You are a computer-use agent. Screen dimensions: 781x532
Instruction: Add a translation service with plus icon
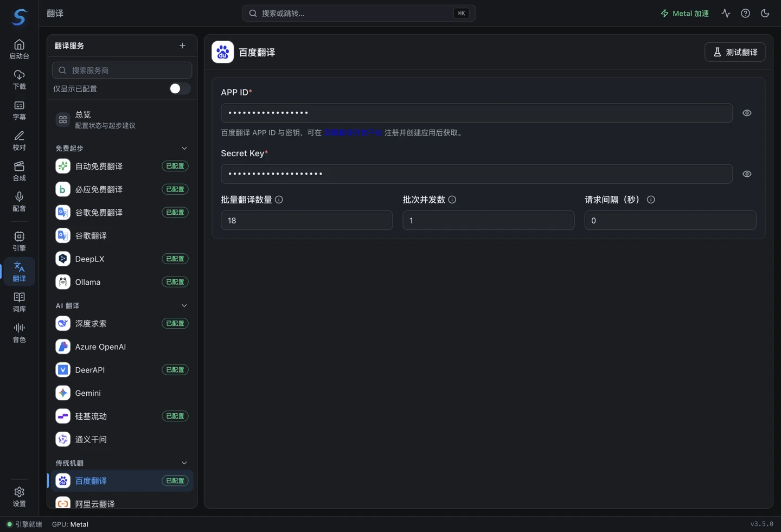(x=182, y=46)
